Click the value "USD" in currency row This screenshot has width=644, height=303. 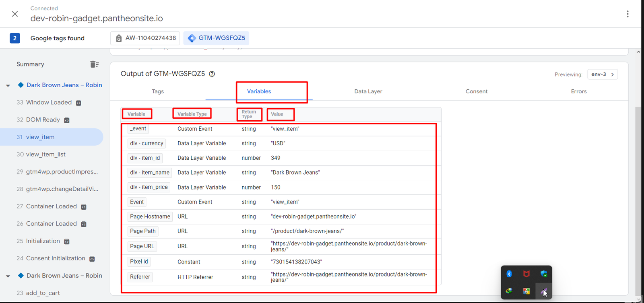point(278,143)
